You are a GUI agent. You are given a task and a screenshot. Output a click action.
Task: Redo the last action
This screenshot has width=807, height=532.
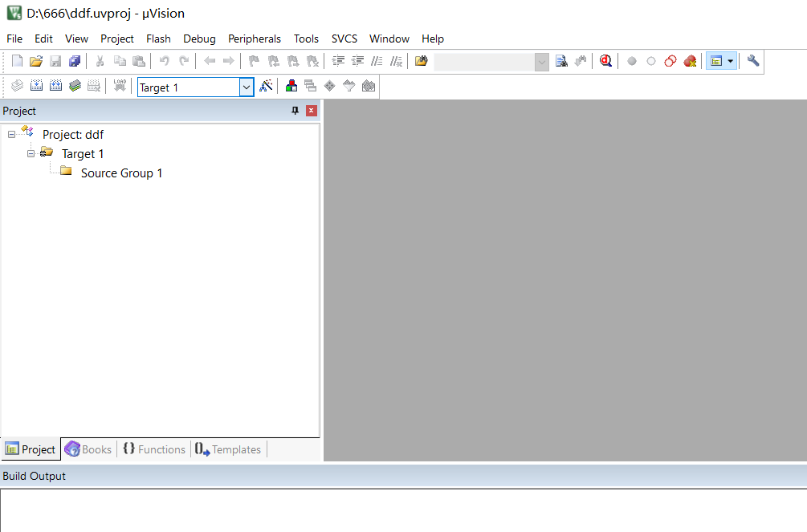coord(184,61)
